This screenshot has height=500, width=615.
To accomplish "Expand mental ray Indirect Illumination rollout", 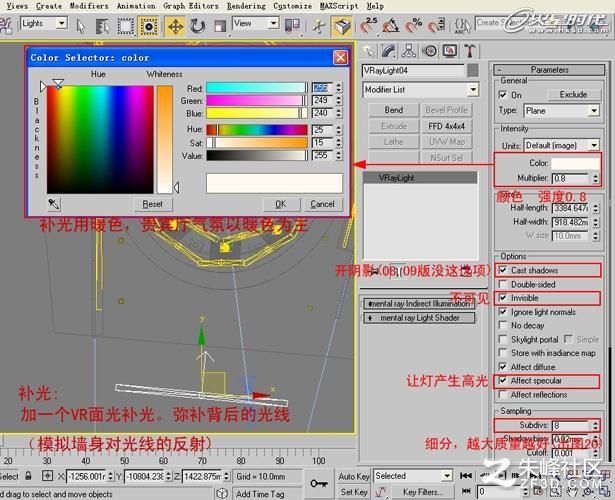I will click(419, 304).
